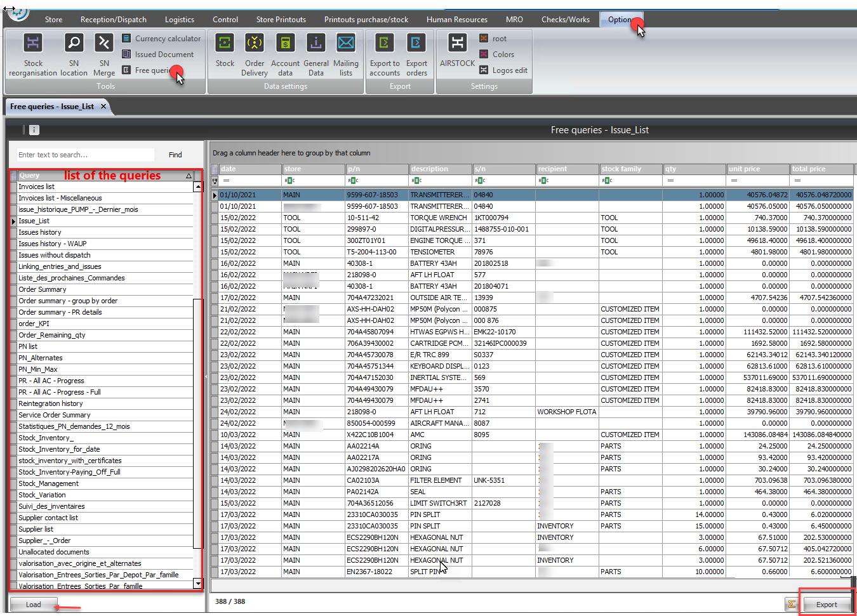Click the sigma summary icon beside Export
Viewport: 857px width, 616px height.
point(792,605)
